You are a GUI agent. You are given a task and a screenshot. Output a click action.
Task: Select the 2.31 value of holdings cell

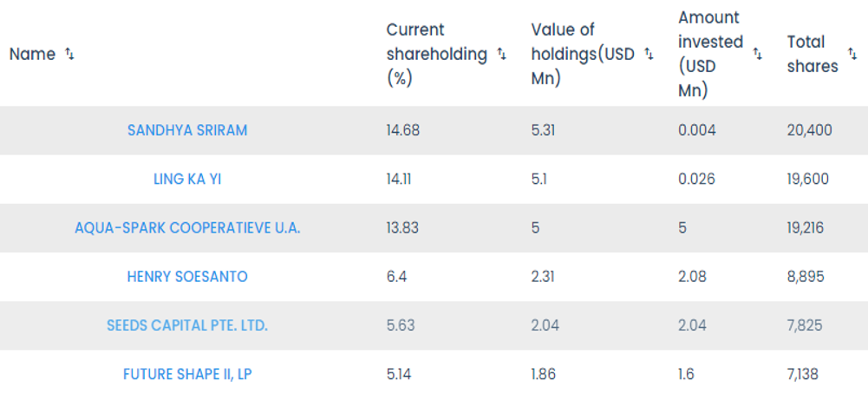(544, 277)
